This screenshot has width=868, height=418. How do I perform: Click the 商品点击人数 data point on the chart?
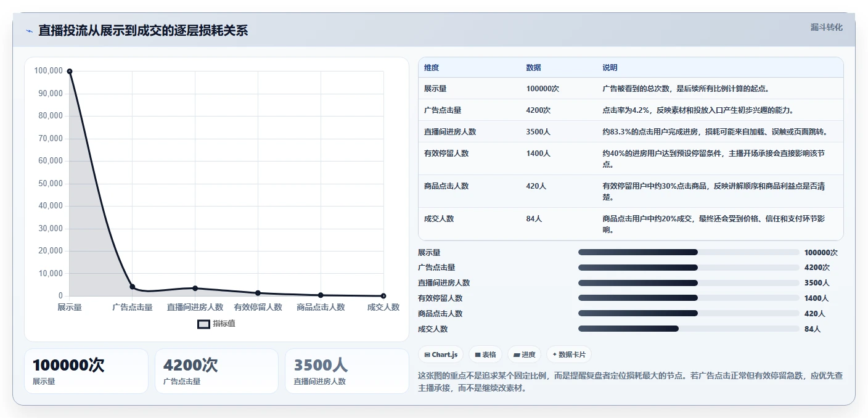[321, 295]
